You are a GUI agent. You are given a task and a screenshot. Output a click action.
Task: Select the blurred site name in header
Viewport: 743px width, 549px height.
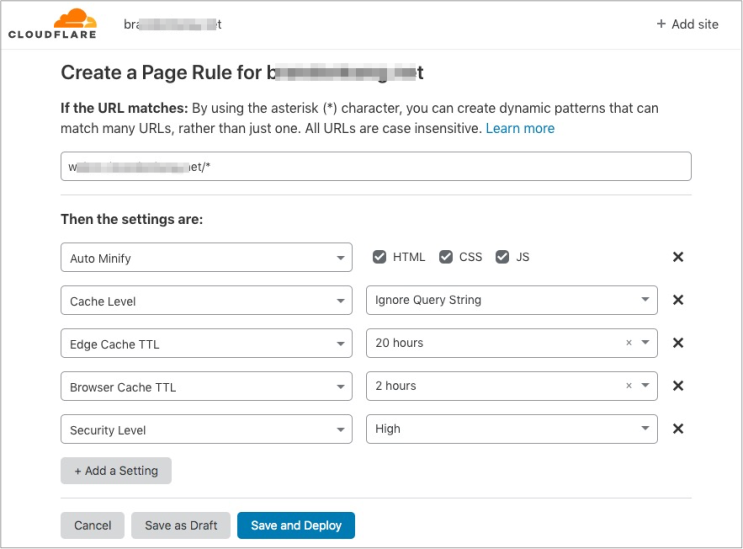(172, 24)
